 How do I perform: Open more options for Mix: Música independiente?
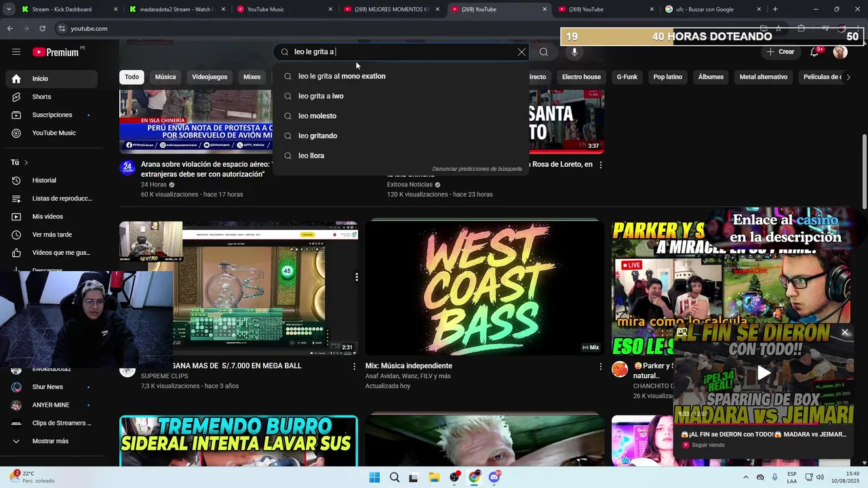tap(600, 366)
